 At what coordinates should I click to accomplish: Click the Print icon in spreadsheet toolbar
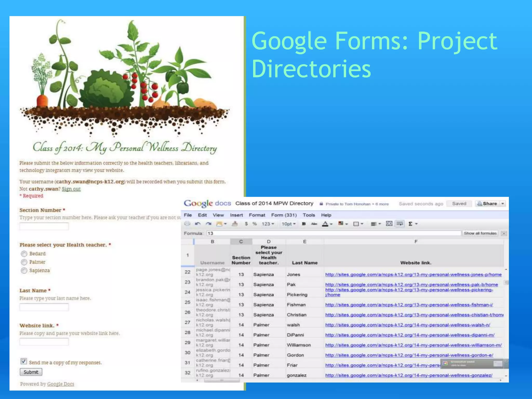187,224
